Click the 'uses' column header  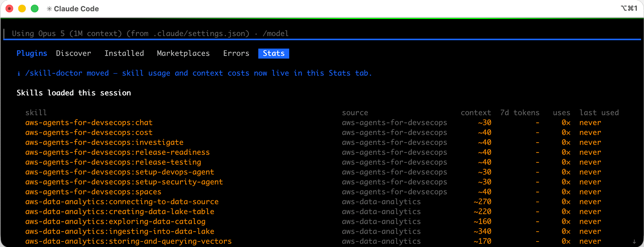(562, 113)
